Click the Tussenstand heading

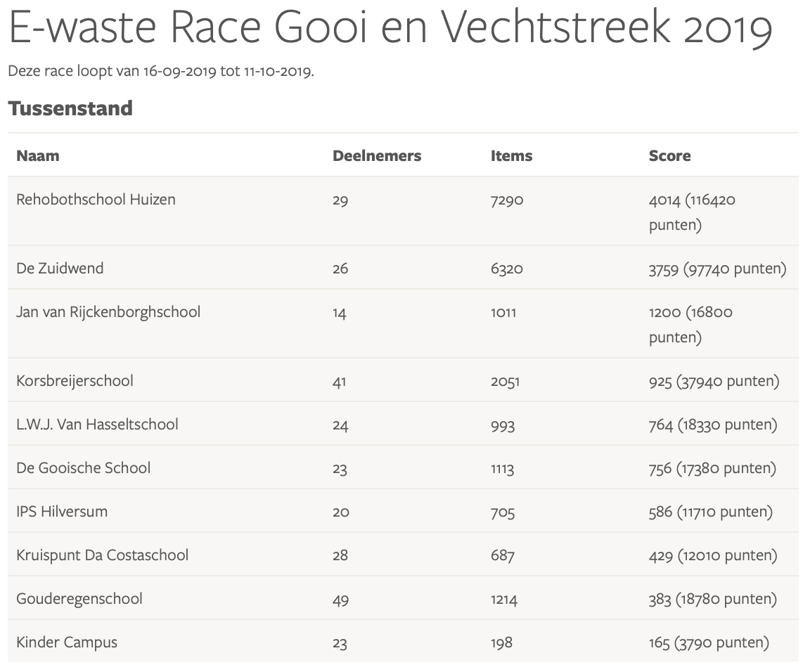tap(70, 109)
